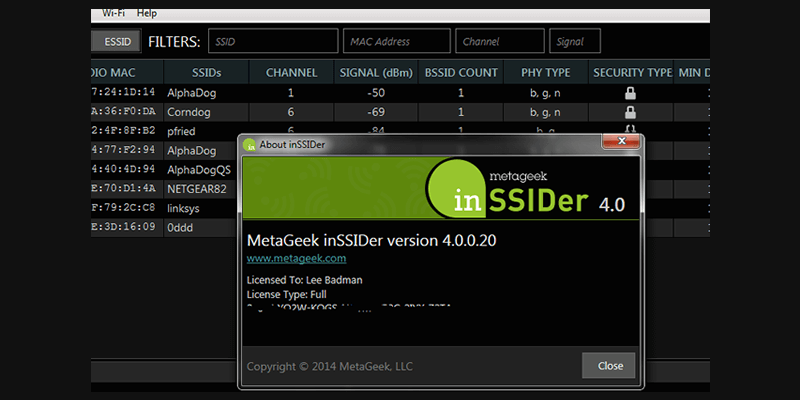Sort networks by SIGNAL (dBm) header
Screen dimensions: 800x400
[x=376, y=73]
